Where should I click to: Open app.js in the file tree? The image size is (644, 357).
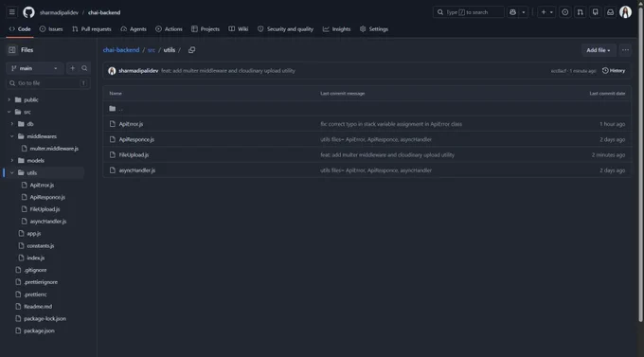[x=34, y=233]
